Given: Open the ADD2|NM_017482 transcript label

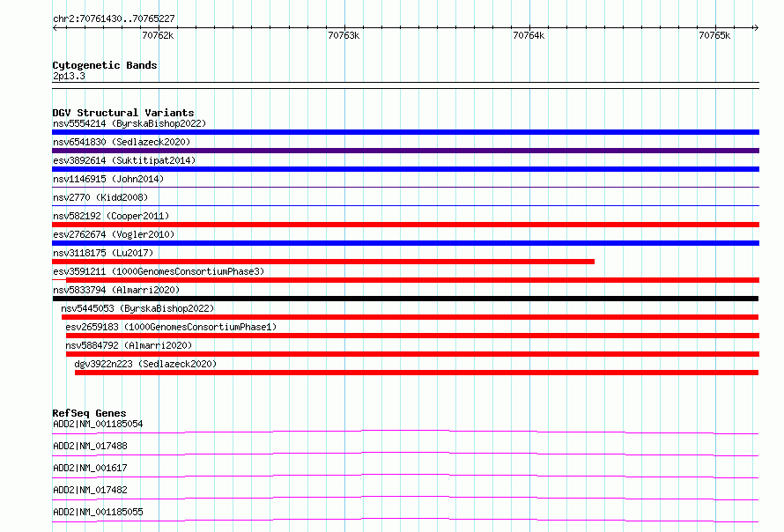Looking at the screenshot, I should (90, 490).
